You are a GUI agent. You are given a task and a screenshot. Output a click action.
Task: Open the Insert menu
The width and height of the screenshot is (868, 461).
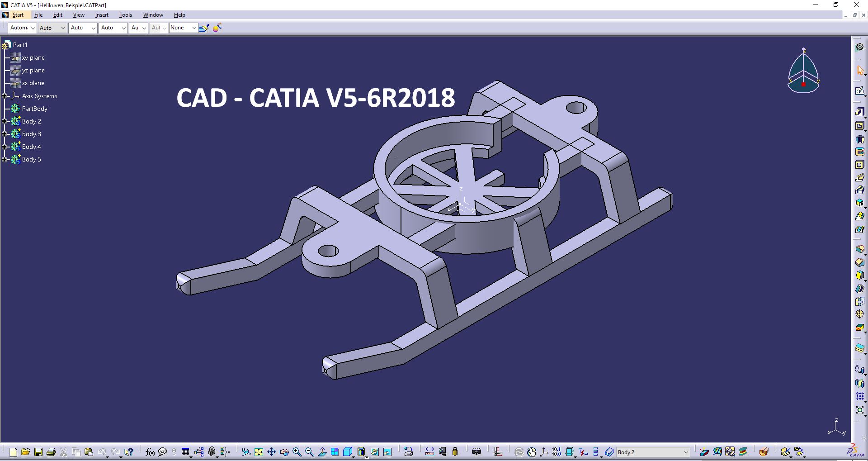[x=102, y=15]
